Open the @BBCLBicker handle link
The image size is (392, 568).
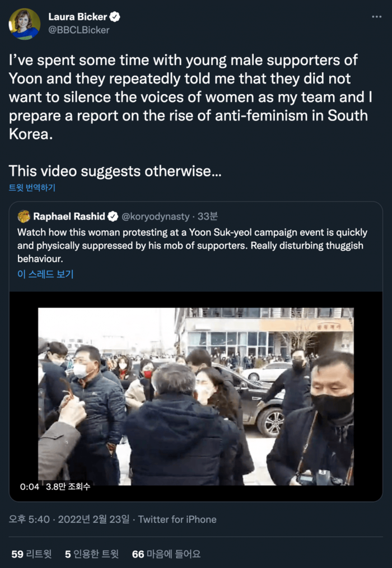pyautogui.click(x=78, y=30)
